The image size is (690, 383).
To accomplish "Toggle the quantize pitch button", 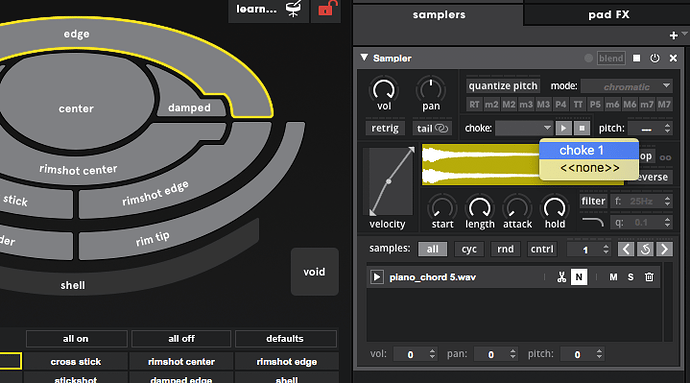I will tap(503, 86).
